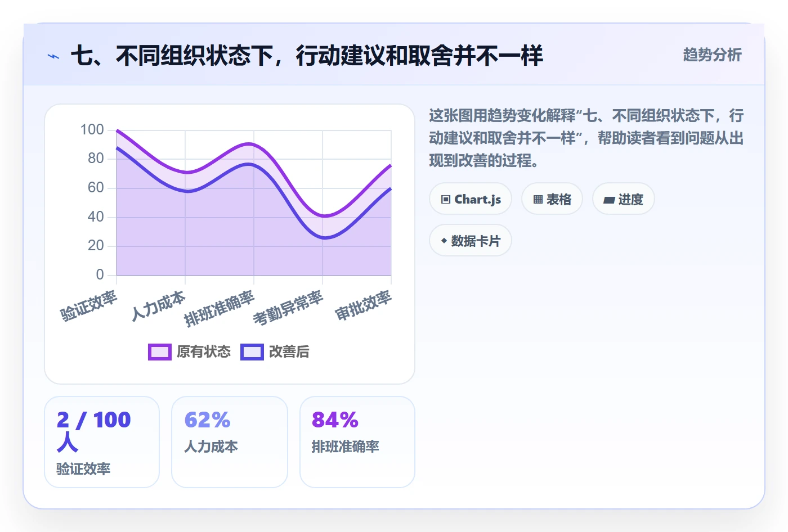Hide the 改善后 dataset via legend label
Image resolution: width=788 pixels, height=532 pixels.
[289, 352]
